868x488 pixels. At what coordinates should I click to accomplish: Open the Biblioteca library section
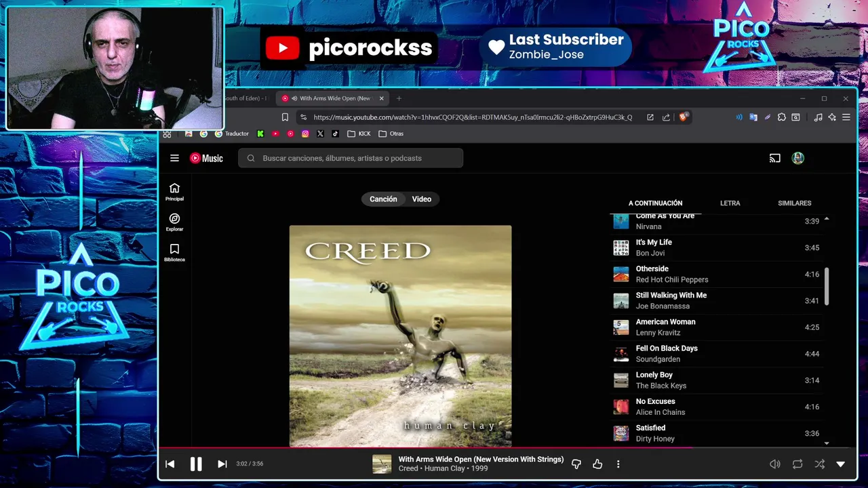174,253
